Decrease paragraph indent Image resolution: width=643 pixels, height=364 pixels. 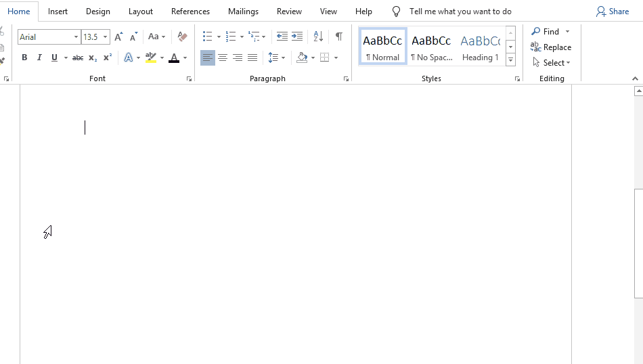pos(282,37)
